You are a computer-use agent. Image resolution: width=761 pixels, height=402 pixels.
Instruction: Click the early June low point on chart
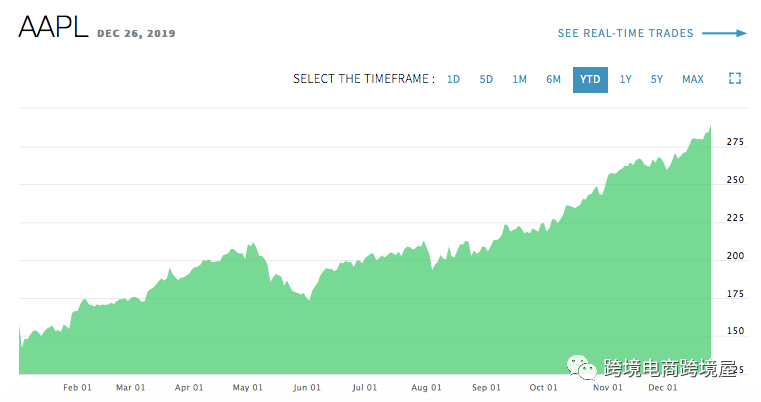(309, 300)
